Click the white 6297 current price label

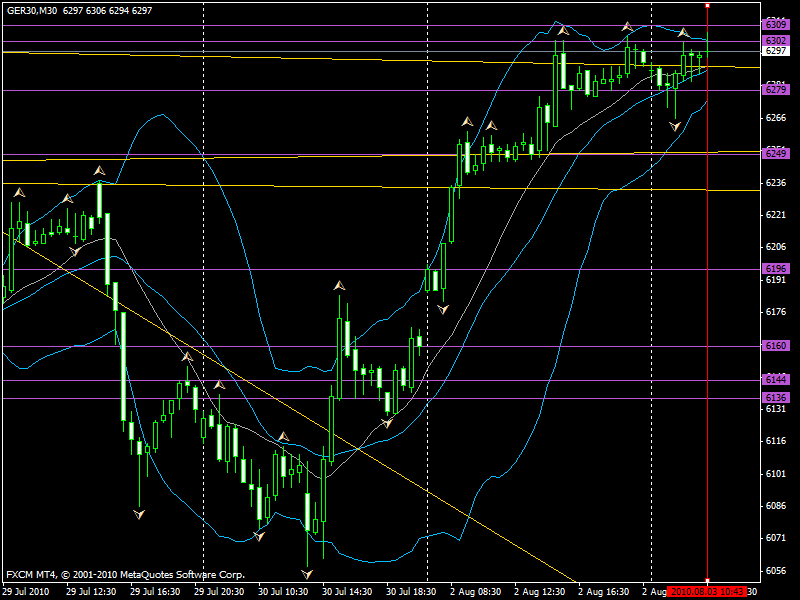[x=776, y=51]
